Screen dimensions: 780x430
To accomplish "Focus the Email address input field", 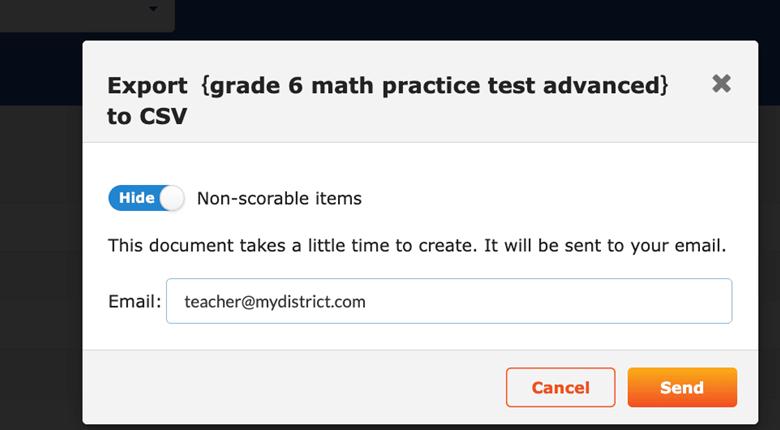I will [x=448, y=301].
